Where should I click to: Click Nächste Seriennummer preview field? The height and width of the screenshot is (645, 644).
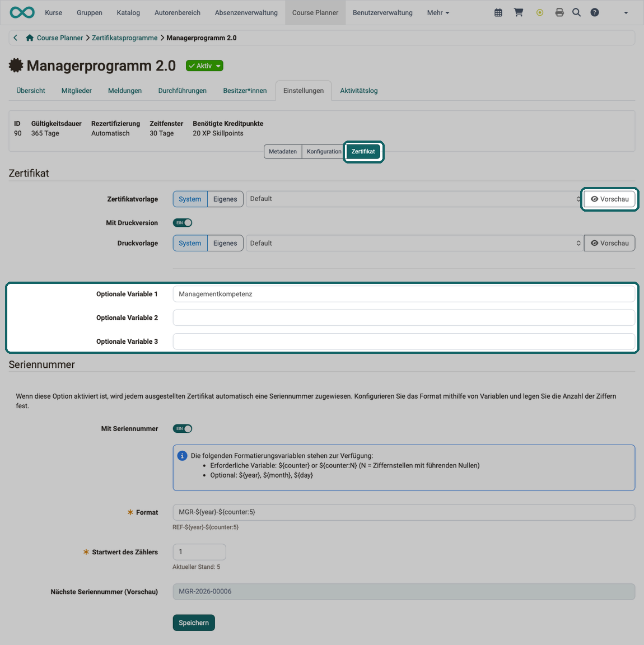[x=404, y=591]
